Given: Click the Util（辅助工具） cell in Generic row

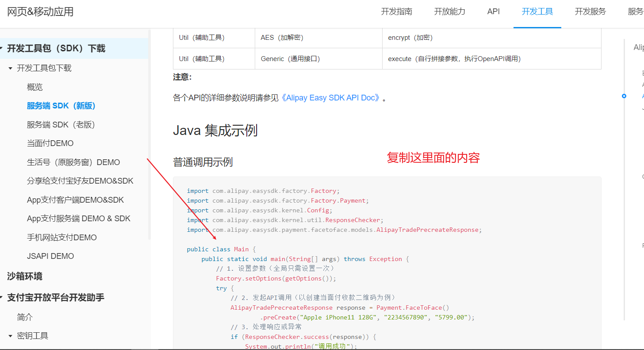Looking at the screenshot, I should (x=214, y=59).
